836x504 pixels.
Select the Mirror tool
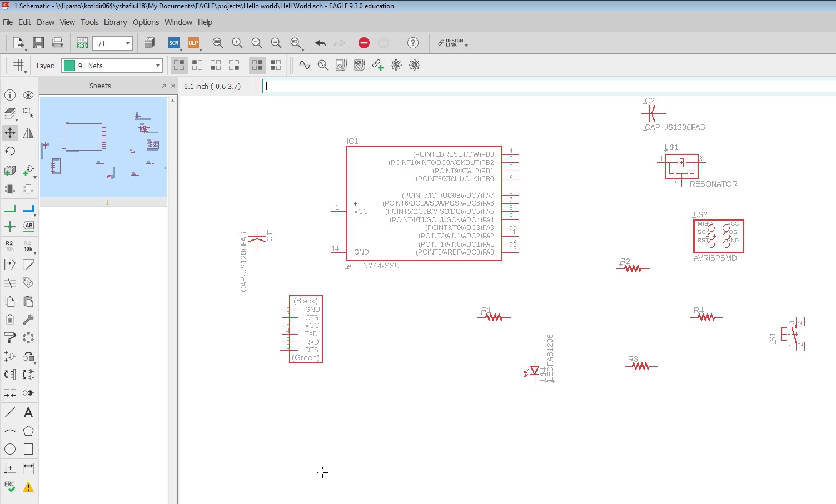pos(28,133)
